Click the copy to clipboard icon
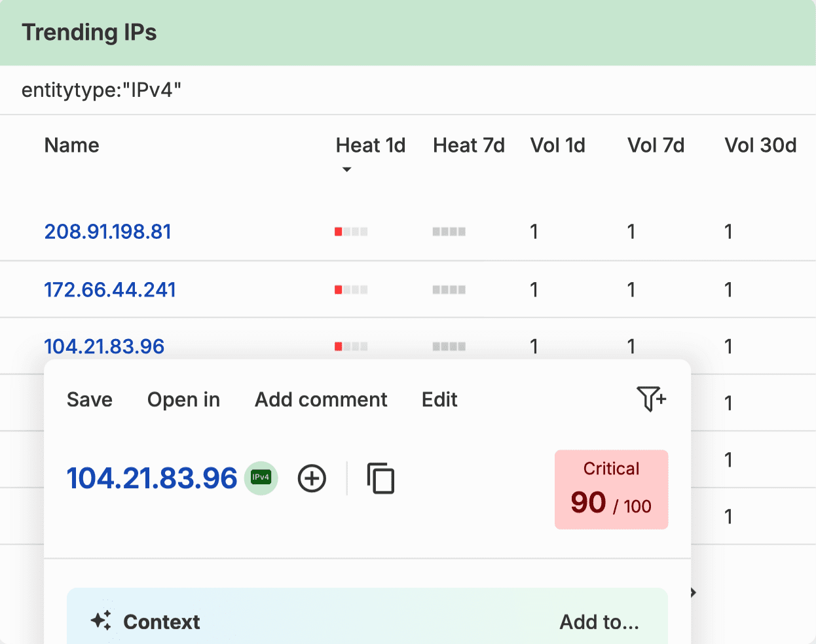816x644 pixels. 380,478
